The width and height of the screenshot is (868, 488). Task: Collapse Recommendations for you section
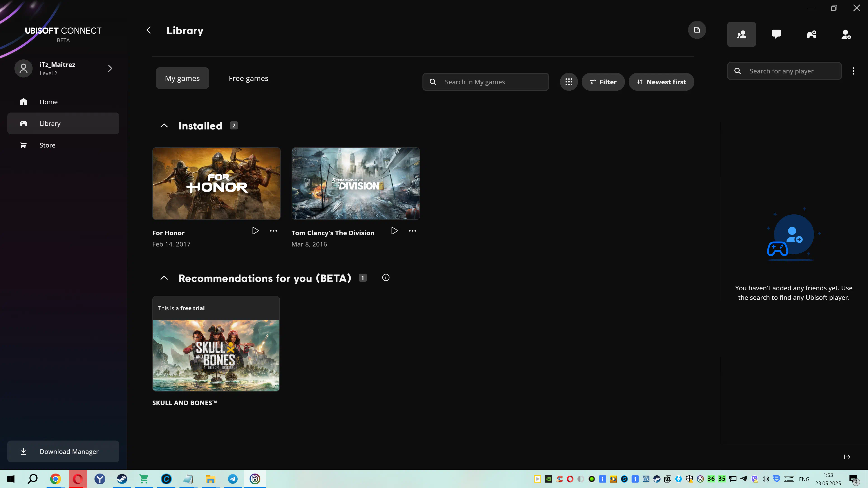164,278
